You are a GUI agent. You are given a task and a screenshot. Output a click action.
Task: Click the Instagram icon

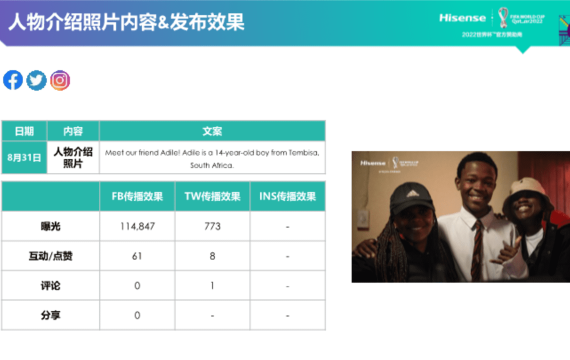[x=60, y=80]
